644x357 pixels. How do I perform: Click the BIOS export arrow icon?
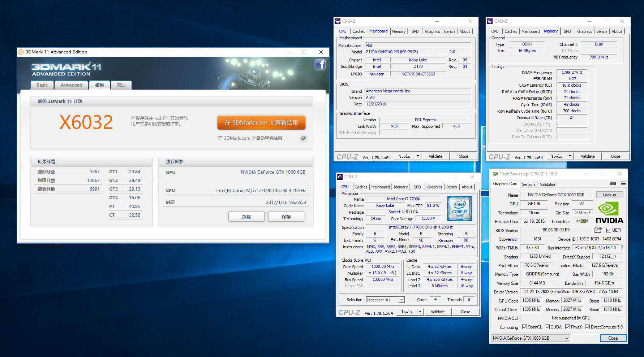click(598, 230)
